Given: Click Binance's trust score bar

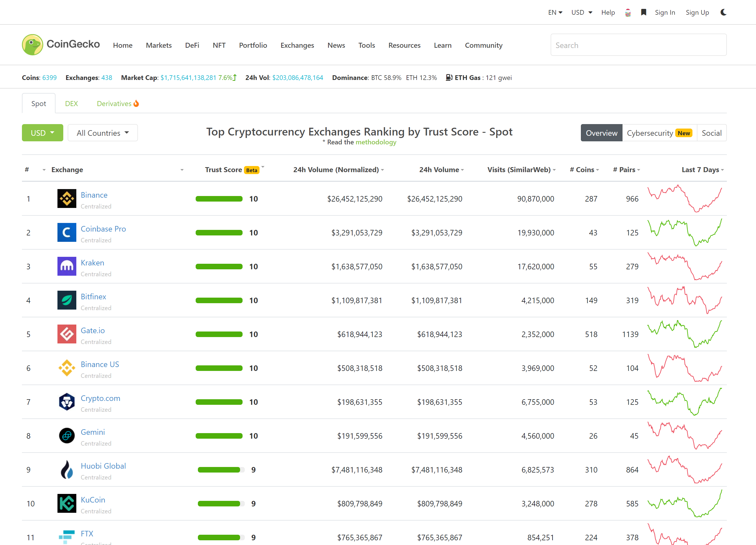Looking at the screenshot, I should (219, 199).
